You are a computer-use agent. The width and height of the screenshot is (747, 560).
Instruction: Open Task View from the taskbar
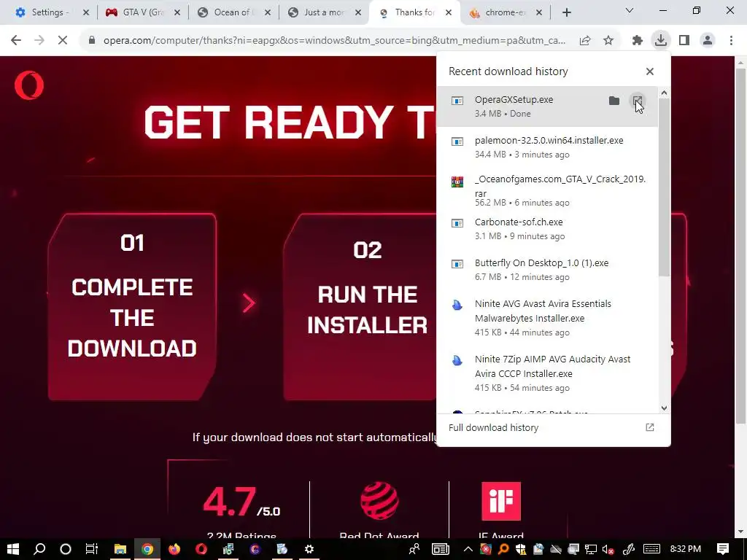tap(91, 549)
